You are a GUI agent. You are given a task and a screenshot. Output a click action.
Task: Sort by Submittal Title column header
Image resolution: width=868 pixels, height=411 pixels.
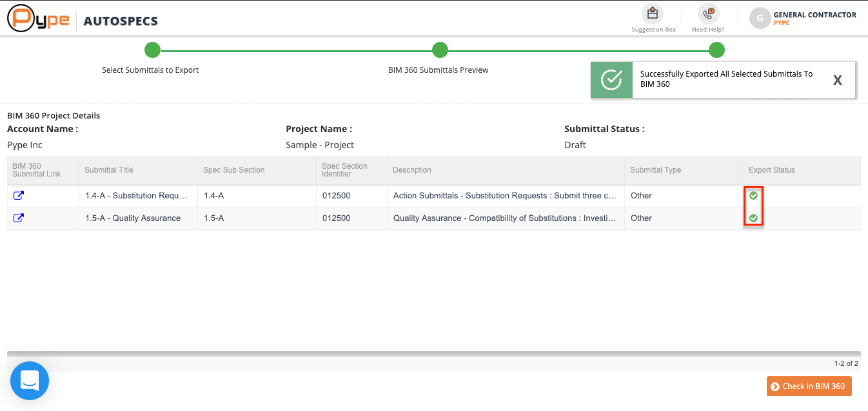(x=109, y=170)
